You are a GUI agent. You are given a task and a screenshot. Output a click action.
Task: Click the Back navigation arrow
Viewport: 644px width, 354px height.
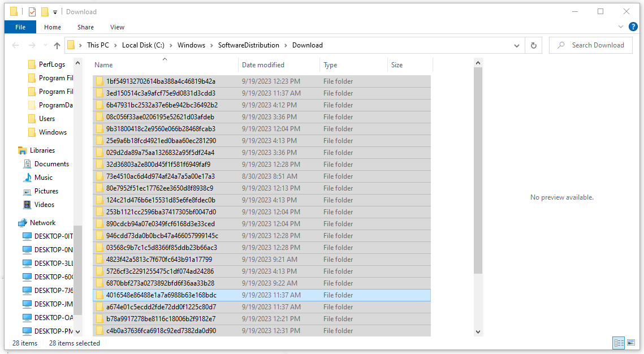[15, 45]
